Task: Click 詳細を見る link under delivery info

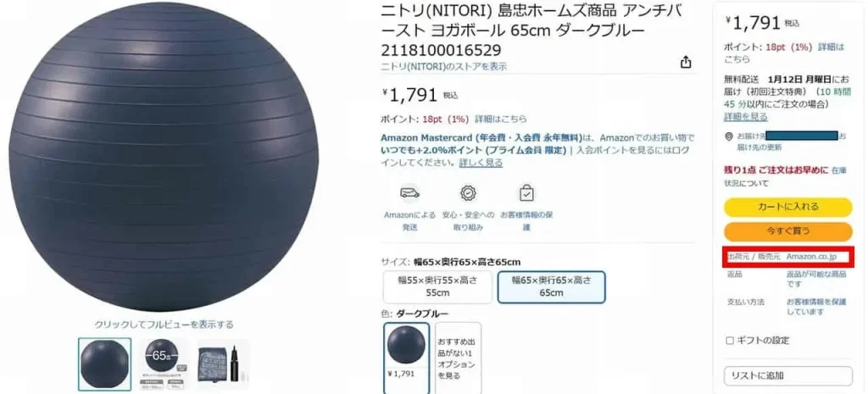Action: 746,117
